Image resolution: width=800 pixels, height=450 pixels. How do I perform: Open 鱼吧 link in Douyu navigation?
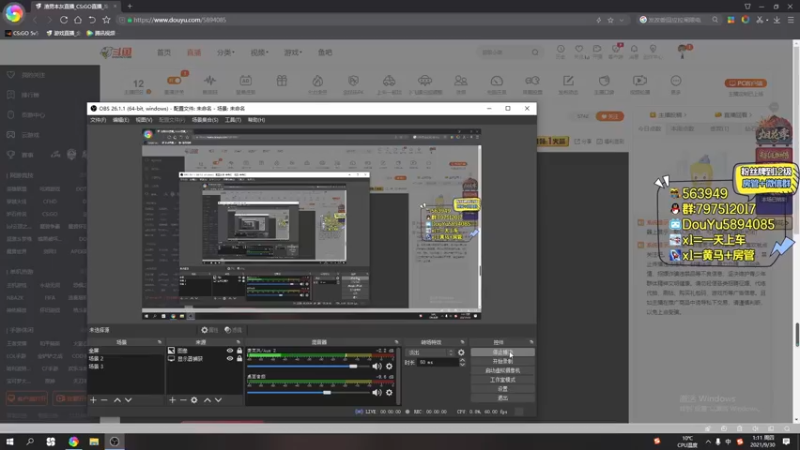point(325,53)
